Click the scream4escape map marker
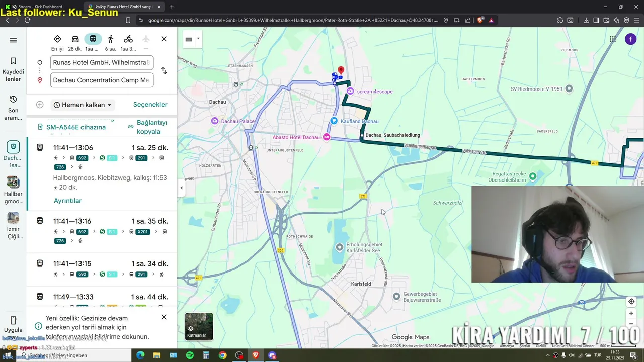The height and width of the screenshot is (362, 644). point(351,91)
